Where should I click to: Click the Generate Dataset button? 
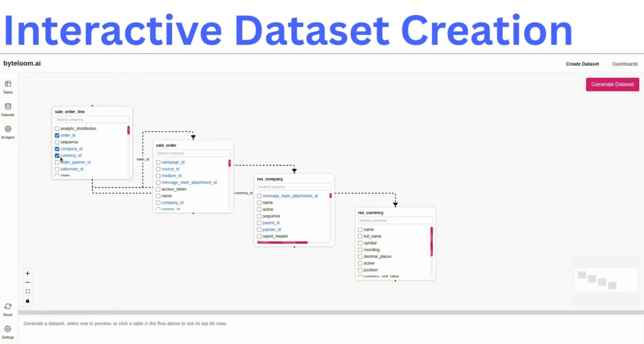pos(612,84)
